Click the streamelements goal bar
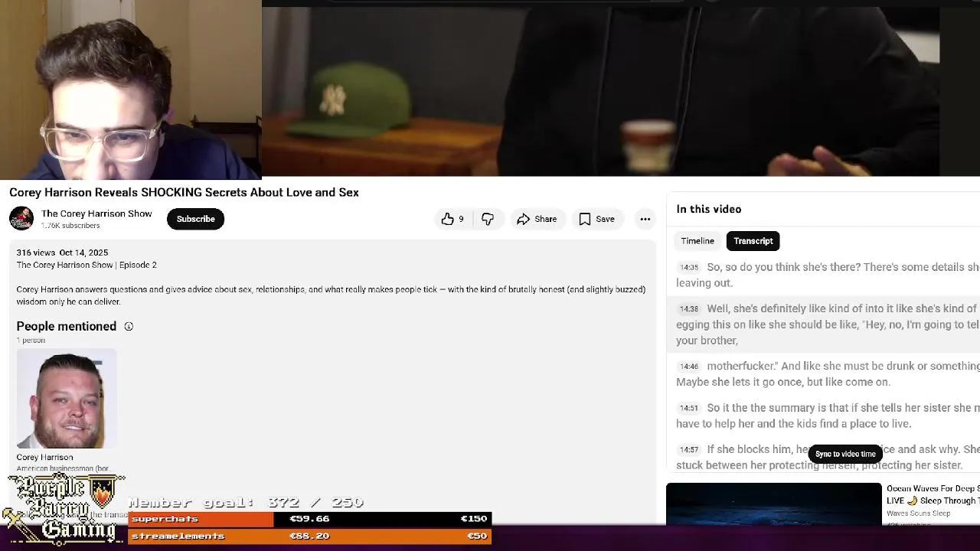 pyautogui.click(x=309, y=536)
